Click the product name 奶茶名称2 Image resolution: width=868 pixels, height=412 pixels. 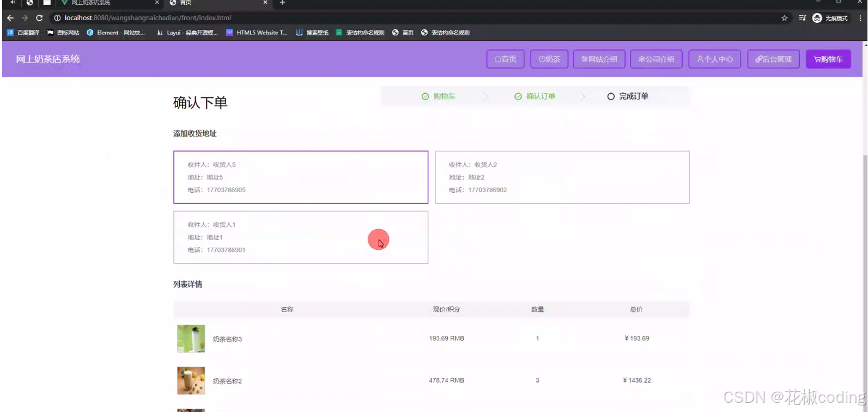pos(227,381)
